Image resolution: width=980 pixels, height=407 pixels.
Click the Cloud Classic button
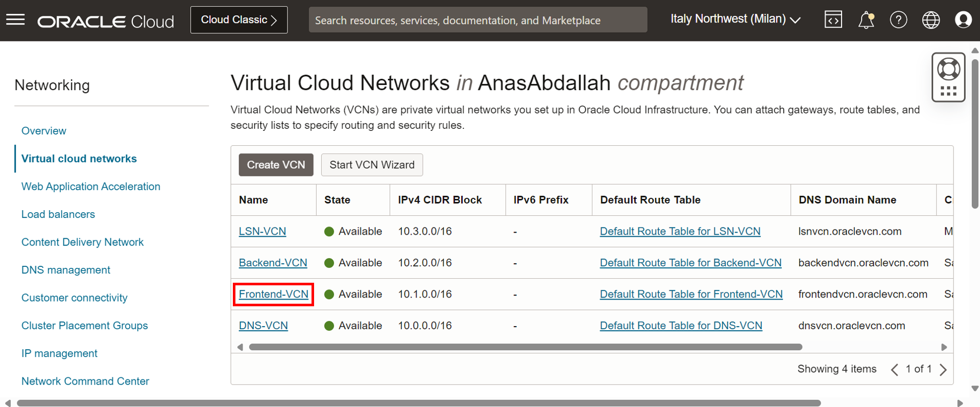(239, 20)
